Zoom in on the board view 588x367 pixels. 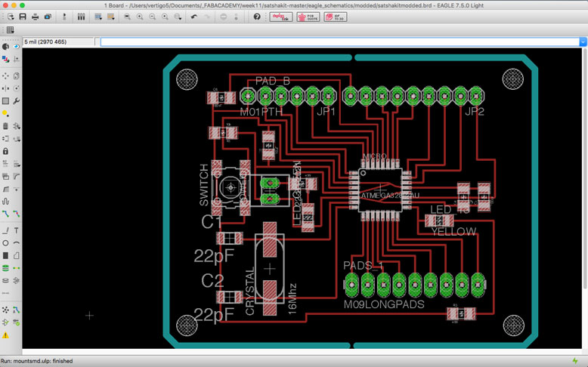(140, 17)
